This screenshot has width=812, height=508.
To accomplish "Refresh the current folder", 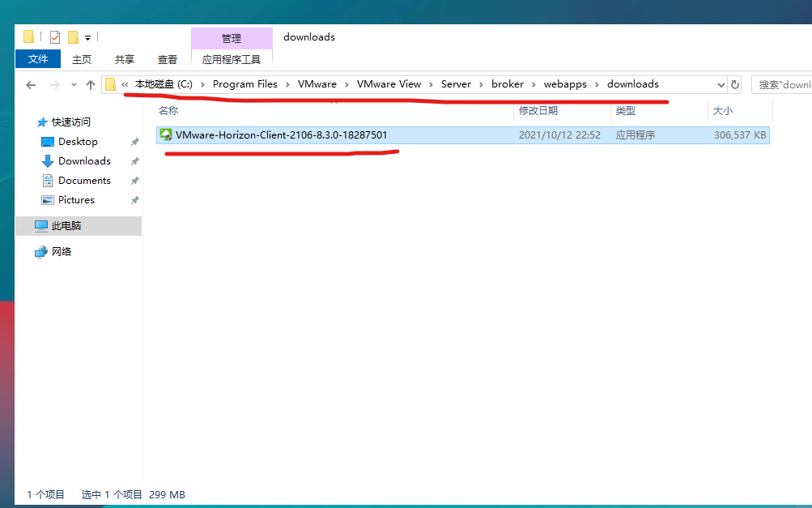I will pyautogui.click(x=735, y=84).
